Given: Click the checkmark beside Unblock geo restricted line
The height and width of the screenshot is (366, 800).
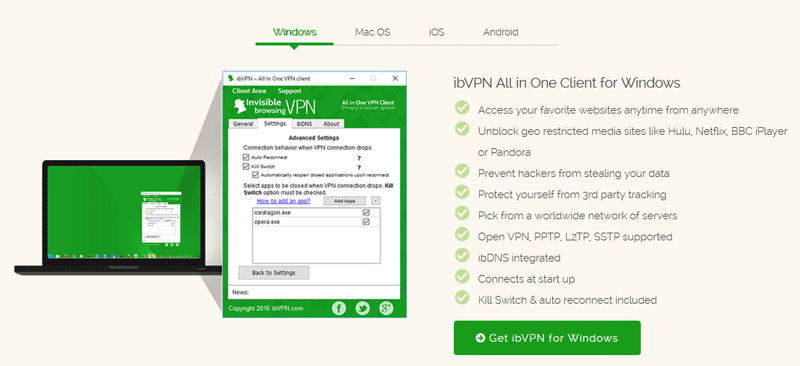Looking at the screenshot, I should pos(462,128).
